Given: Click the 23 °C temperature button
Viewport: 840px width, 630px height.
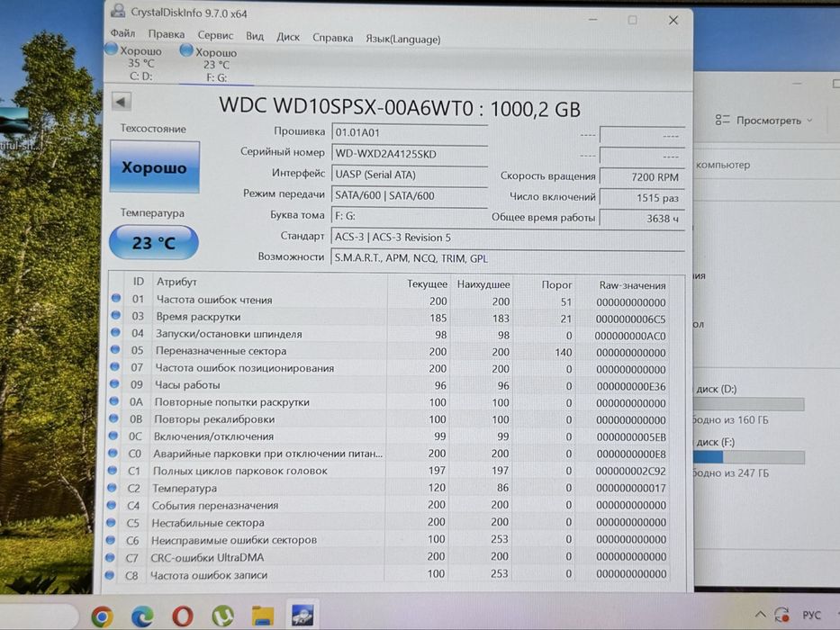Looking at the screenshot, I should (154, 243).
